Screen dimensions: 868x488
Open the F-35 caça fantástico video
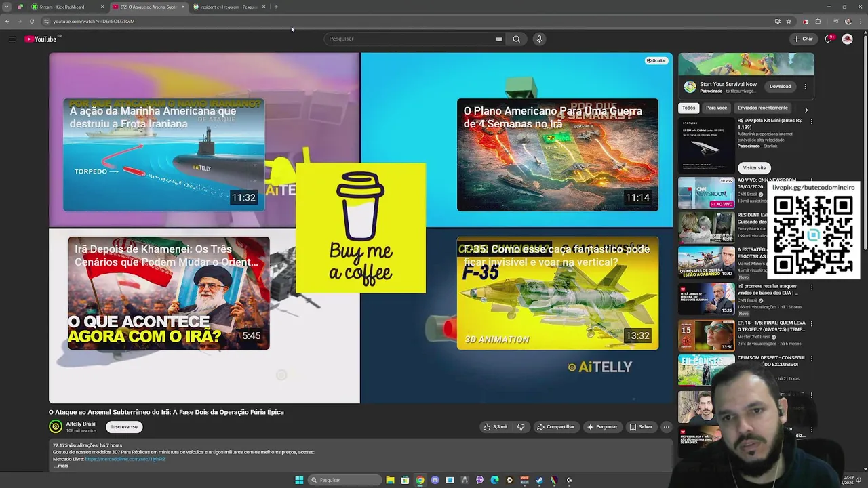pyautogui.click(x=557, y=293)
